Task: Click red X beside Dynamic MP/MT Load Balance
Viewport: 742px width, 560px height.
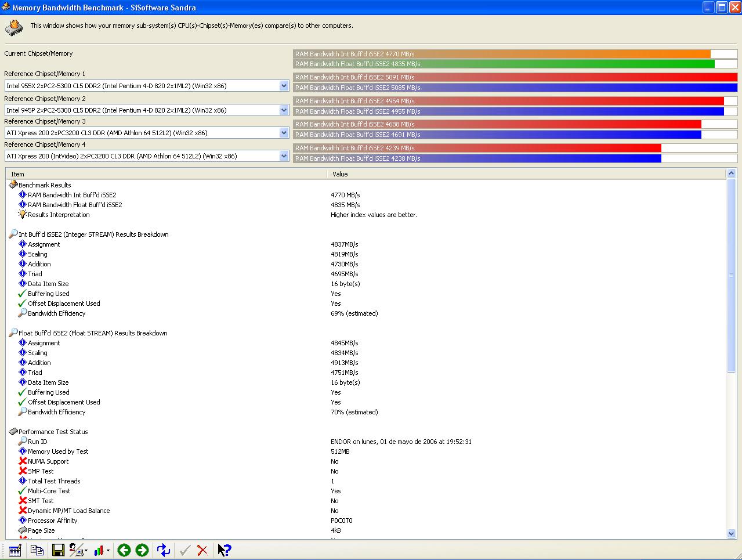Action: tap(23, 511)
